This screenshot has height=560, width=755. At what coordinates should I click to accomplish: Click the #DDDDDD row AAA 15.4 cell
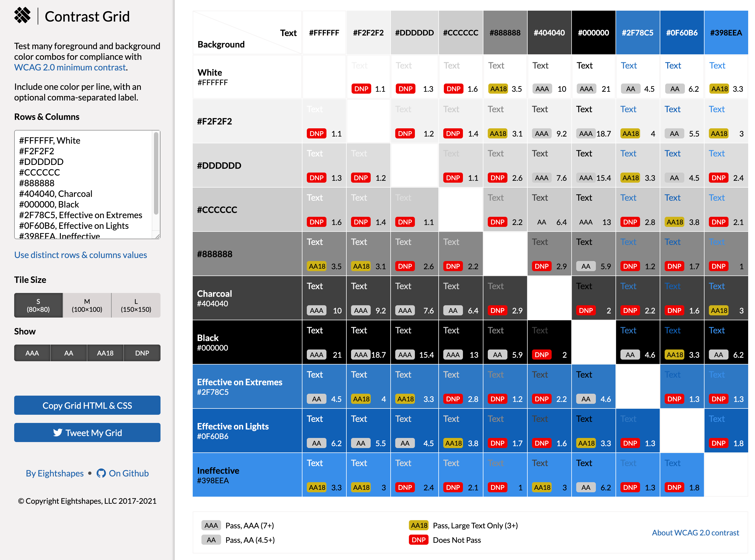[593, 165]
